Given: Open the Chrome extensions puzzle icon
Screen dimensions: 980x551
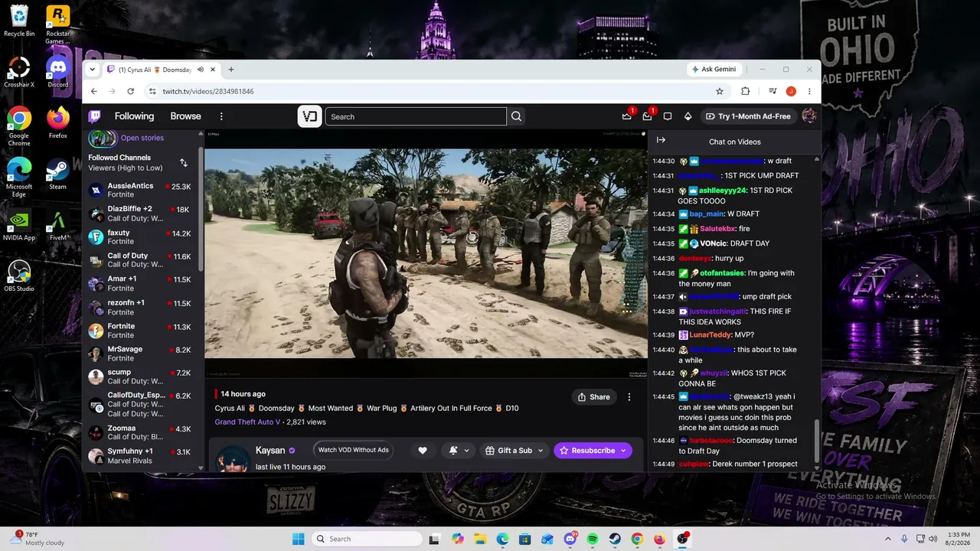Looking at the screenshot, I should pyautogui.click(x=746, y=91).
